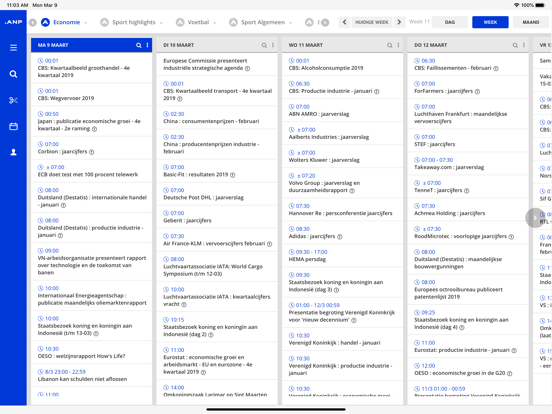Expand the Sport highlights dropdown chevron
Screen dimensions: 552x414
pos(161,23)
